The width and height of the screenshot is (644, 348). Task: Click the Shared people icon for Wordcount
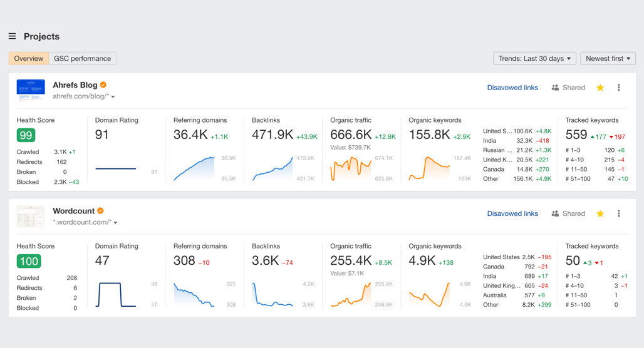pos(555,214)
